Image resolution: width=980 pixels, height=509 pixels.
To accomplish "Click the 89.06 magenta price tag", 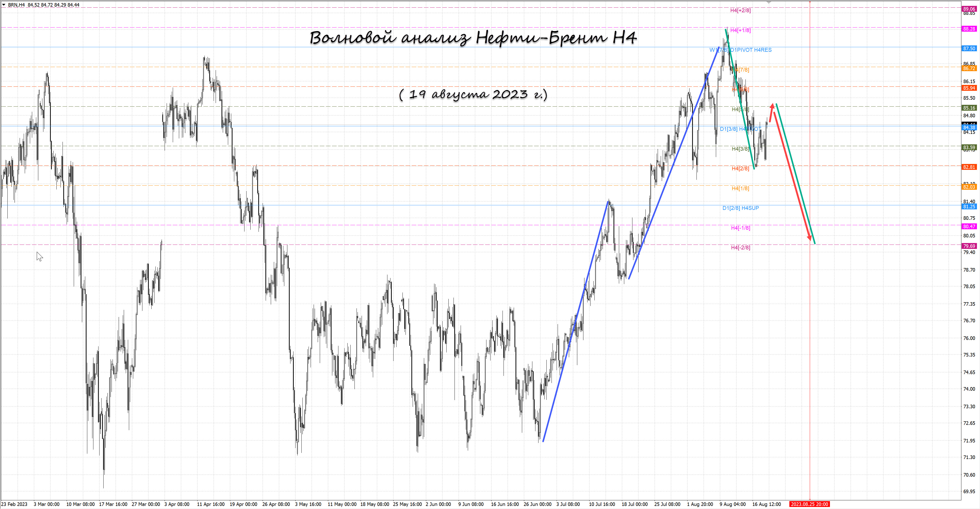I will pos(969,9).
